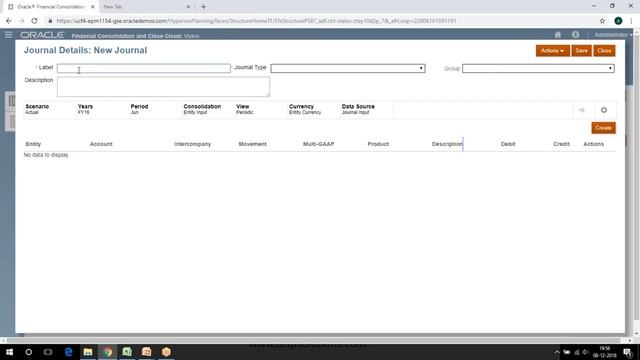Bookmark this page with the star icon

coord(602,21)
